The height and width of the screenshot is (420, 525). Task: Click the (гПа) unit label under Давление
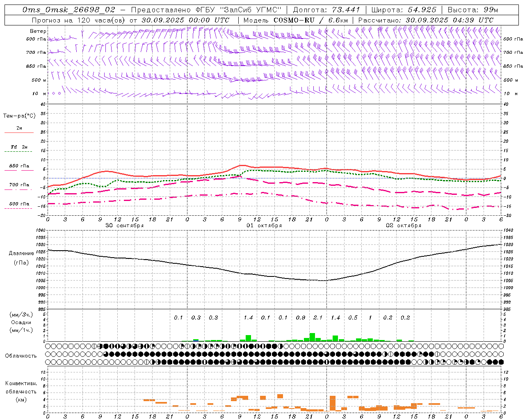coord(21,262)
